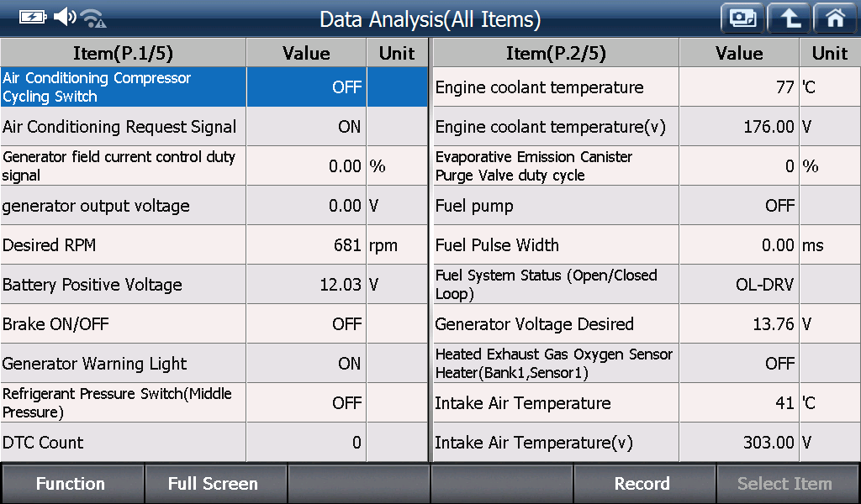Go back with the up-arrow icon
Viewport: 861px width, 504px height.
(789, 18)
